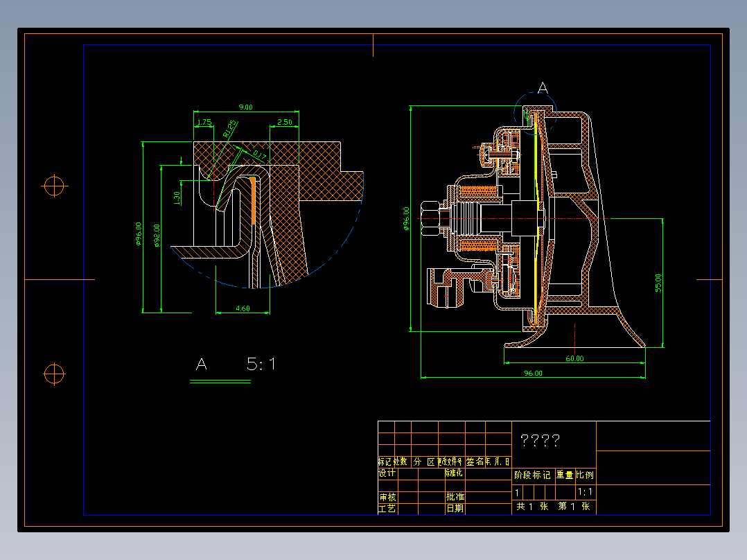
Task: Click the 0.17 dimension text
Action: click(x=259, y=155)
